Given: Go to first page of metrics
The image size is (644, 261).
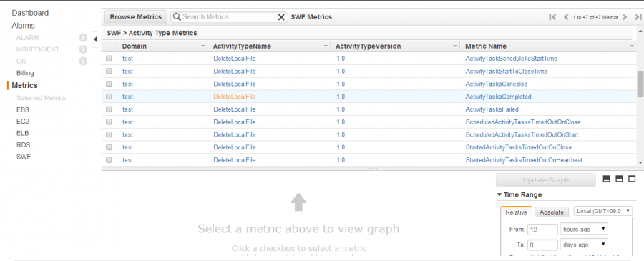Looking at the screenshot, I should [552, 17].
